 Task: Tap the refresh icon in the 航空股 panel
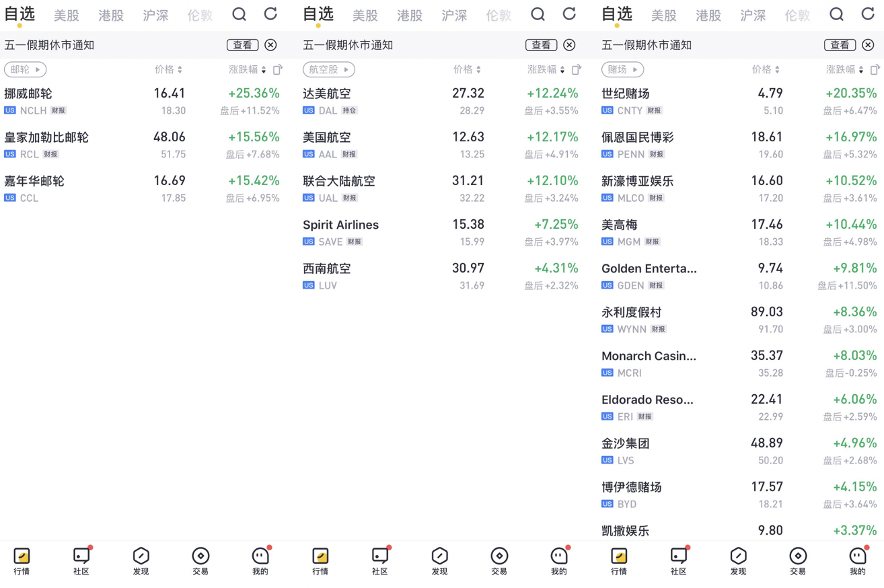tap(569, 13)
